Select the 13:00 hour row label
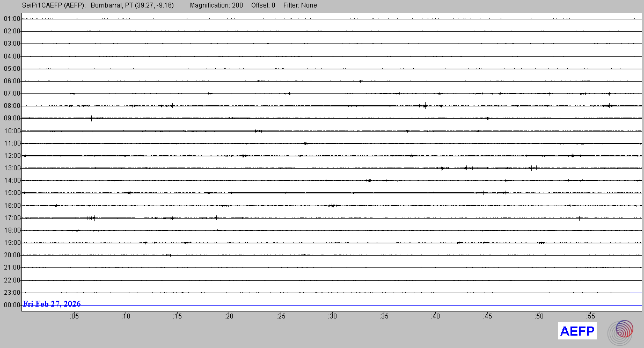 tap(11, 168)
